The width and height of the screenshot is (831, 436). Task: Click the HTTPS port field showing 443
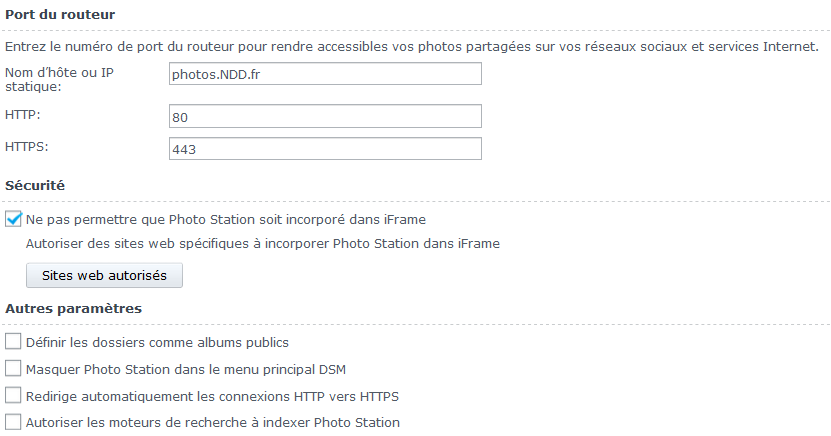pyautogui.click(x=326, y=149)
